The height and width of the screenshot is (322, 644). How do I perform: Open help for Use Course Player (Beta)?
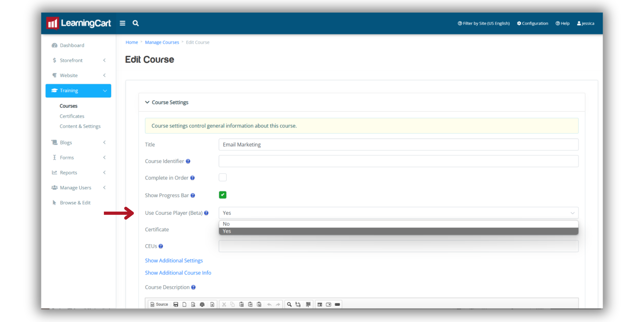(x=206, y=213)
